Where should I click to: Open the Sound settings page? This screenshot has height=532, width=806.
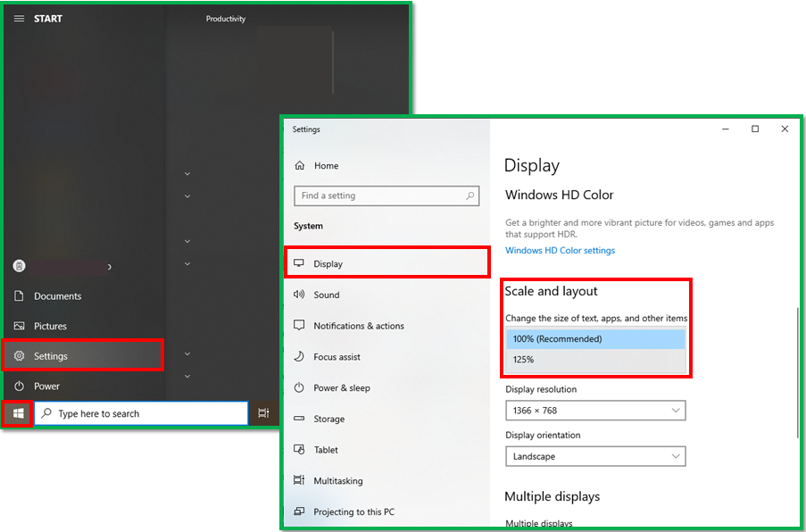coord(386,295)
